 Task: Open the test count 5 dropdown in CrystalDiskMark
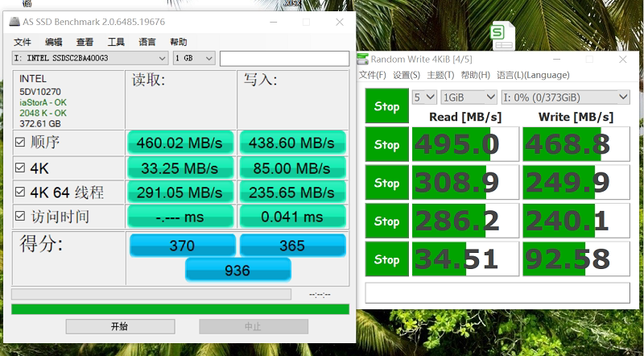424,97
